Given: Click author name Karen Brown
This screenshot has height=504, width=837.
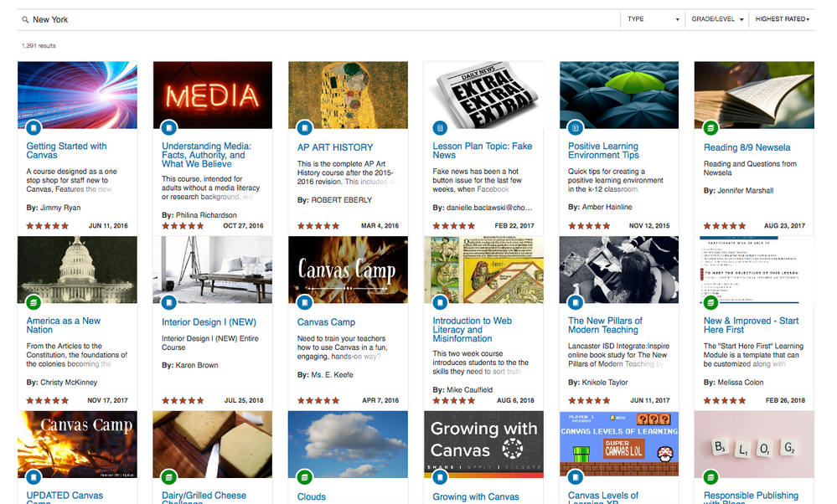Looking at the screenshot, I should [x=196, y=365].
